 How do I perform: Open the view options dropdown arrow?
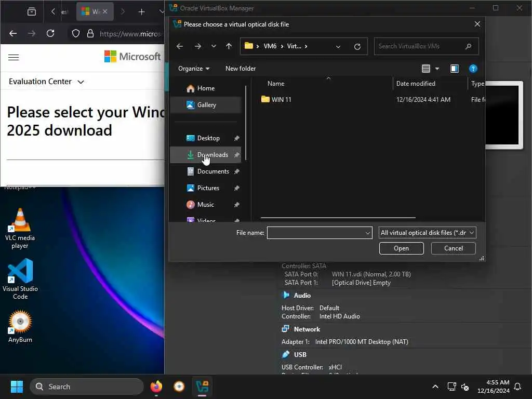pyautogui.click(x=437, y=69)
